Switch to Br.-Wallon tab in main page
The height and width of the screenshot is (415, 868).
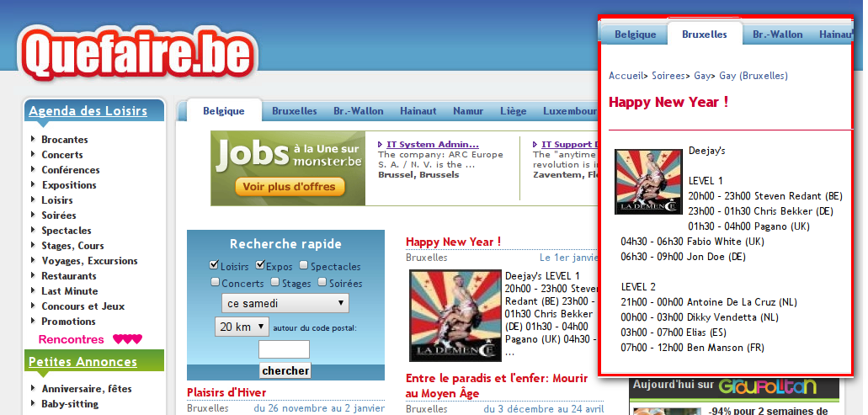[x=358, y=110]
